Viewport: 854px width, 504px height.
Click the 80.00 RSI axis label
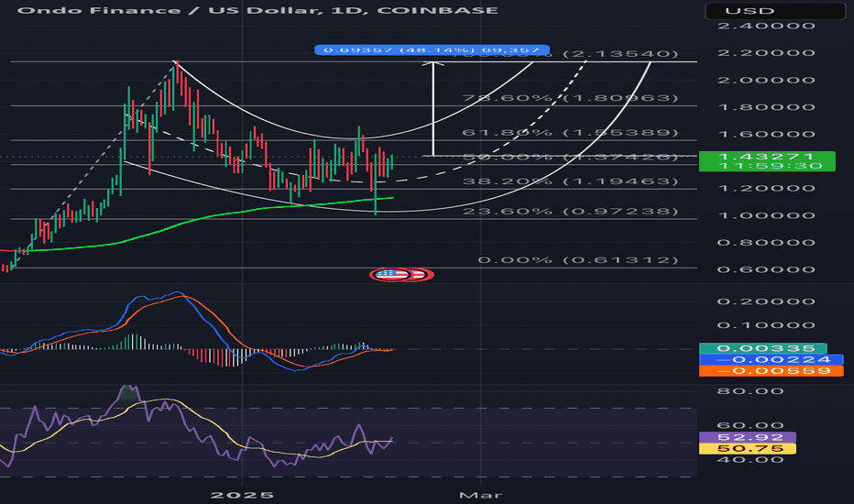751,391
